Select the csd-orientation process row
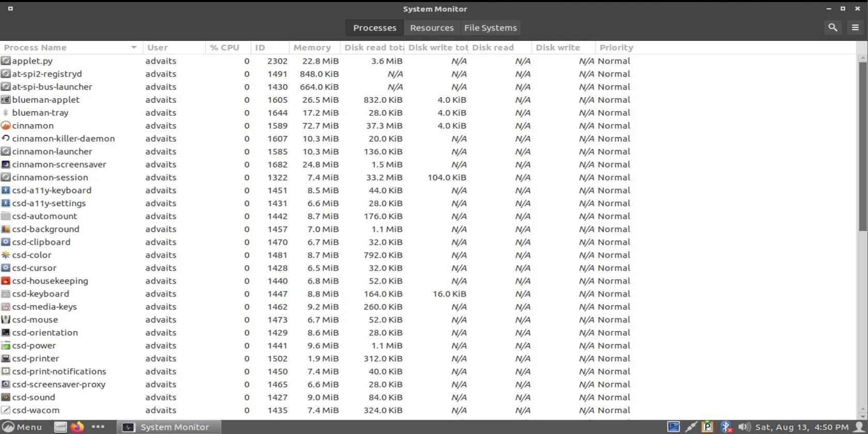 [428, 333]
